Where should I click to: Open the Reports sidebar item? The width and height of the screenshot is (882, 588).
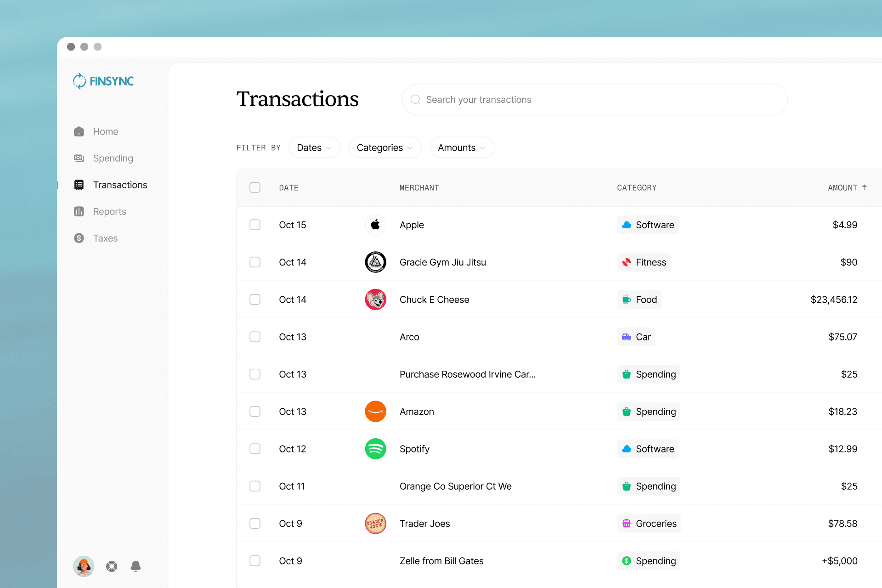(109, 211)
